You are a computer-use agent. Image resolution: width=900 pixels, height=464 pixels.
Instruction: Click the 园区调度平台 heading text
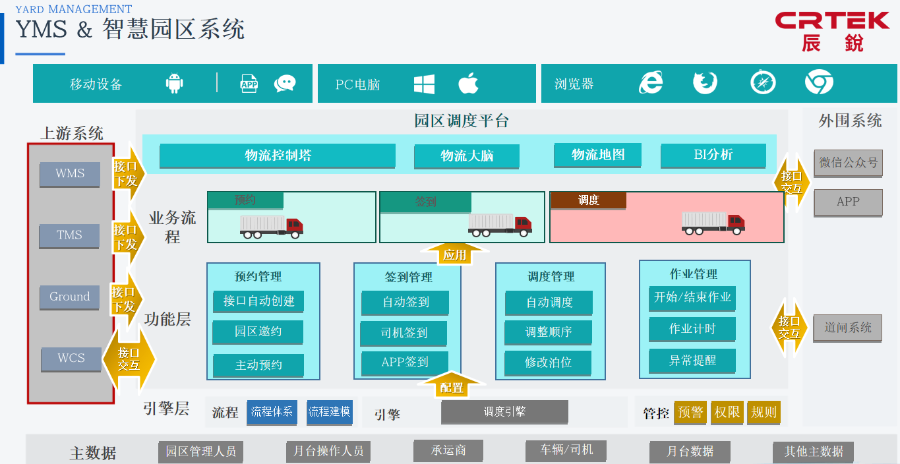click(462, 122)
